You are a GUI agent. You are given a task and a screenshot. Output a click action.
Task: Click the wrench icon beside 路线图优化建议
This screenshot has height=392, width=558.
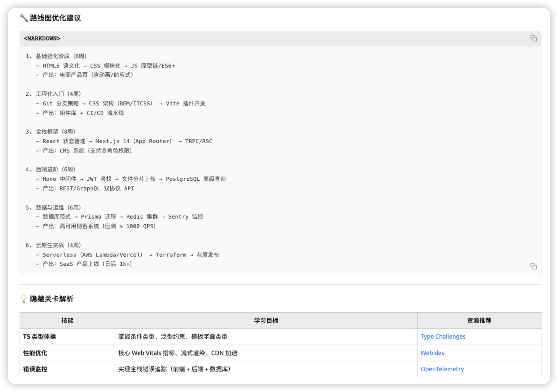click(x=24, y=18)
